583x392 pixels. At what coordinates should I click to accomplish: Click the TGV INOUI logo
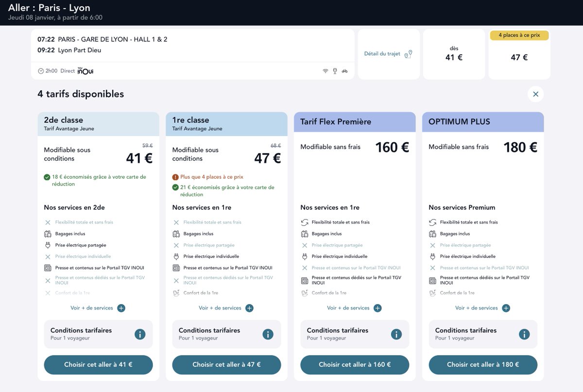click(86, 71)
